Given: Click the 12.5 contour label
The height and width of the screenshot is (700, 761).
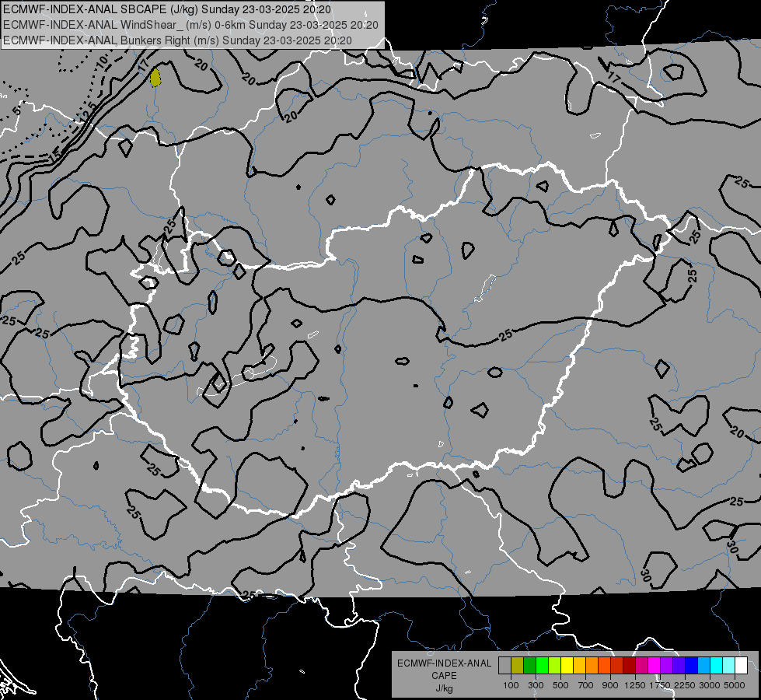Looking at the screenshot, I should tap(89, 112).
